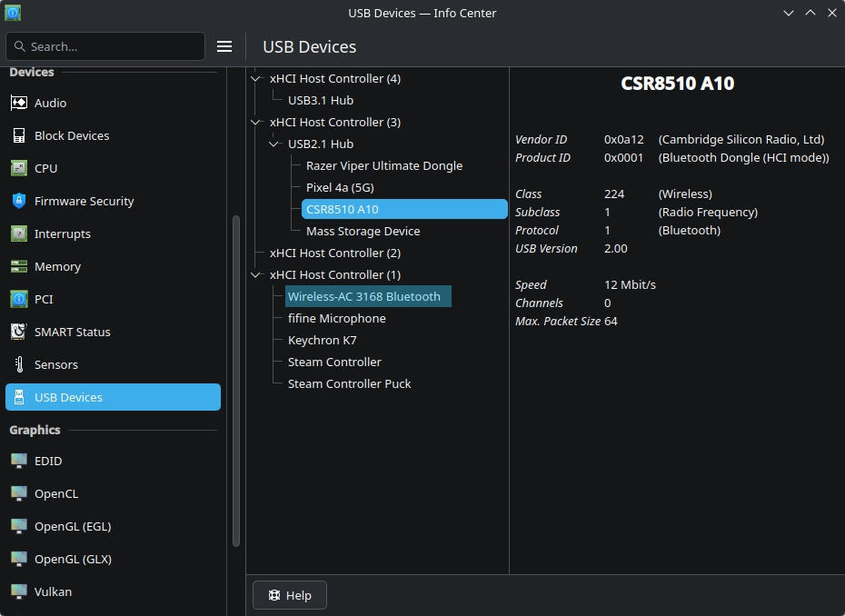The image size is (845, 616).
Task: Click the OpenCL sidebar label
Action: tap(56, 494)
